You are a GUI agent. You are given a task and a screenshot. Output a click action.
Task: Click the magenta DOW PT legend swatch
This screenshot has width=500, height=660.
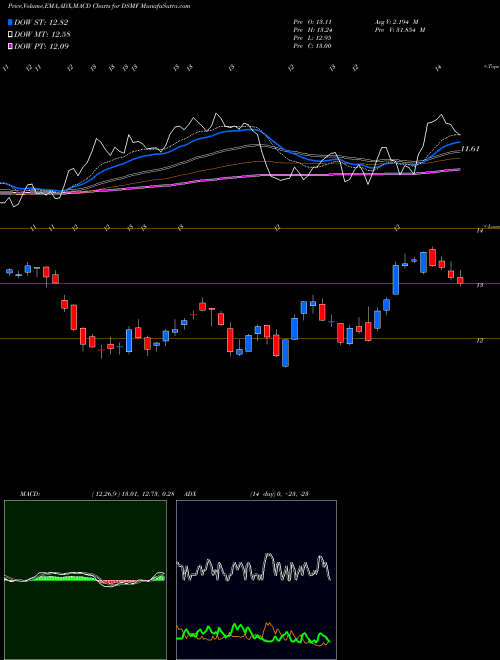coord(10,46)
